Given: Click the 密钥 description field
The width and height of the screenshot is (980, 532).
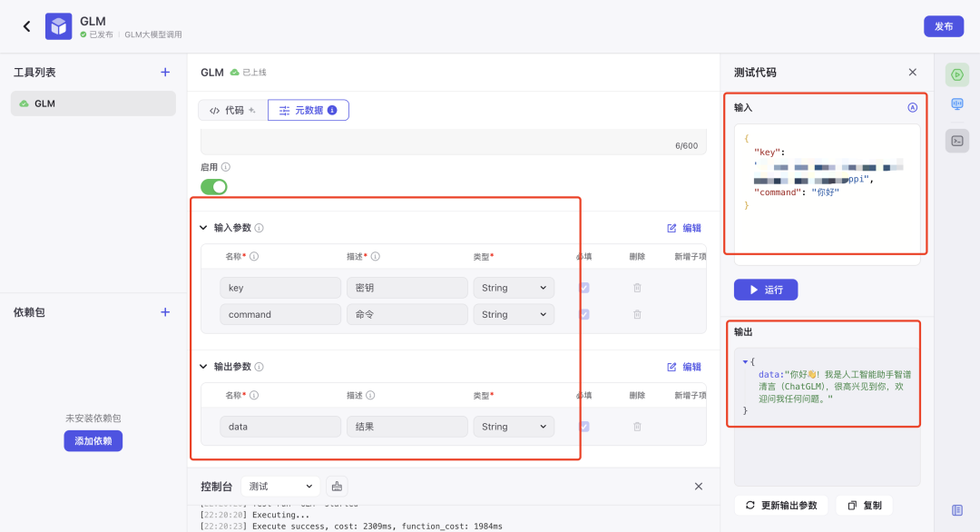Looking at the screenshot, I should [407, 288].
